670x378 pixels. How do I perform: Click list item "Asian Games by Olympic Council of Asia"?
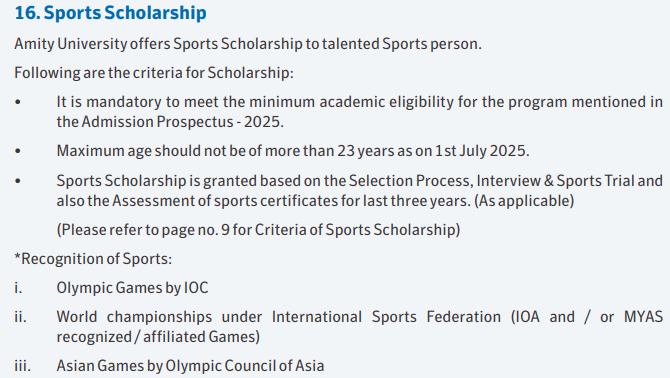(190, 366)
